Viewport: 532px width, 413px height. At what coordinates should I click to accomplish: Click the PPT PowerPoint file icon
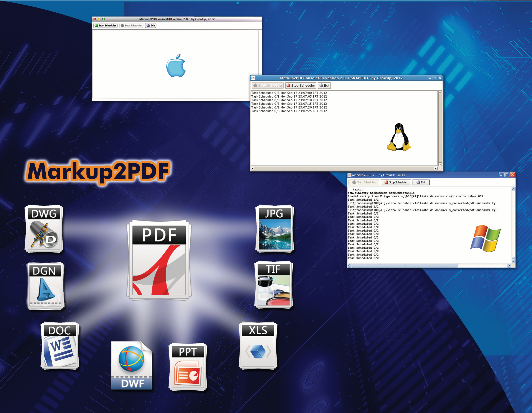point(188,367)
